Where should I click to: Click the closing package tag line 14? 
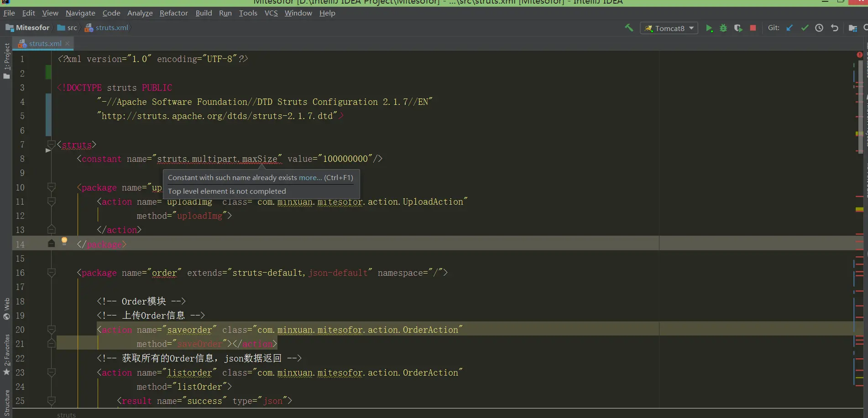(x=102, y=244)
